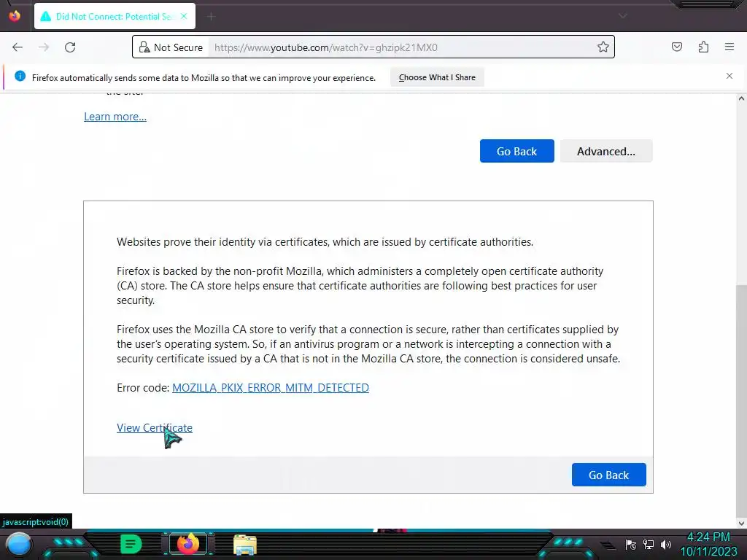
Task: Click the browser back arrow
Action: pos(18,47)
